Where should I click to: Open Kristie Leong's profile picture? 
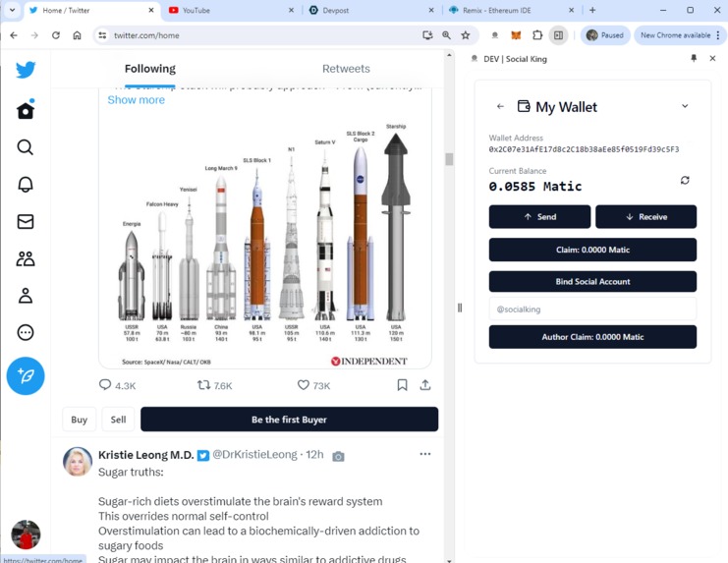tap(77, 462)
